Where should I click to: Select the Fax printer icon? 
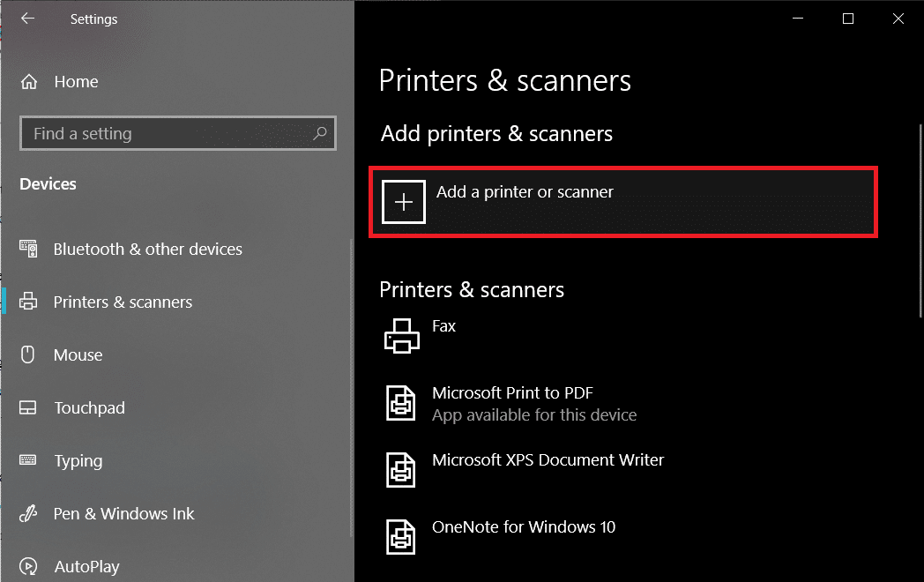[x=402, y=336]
